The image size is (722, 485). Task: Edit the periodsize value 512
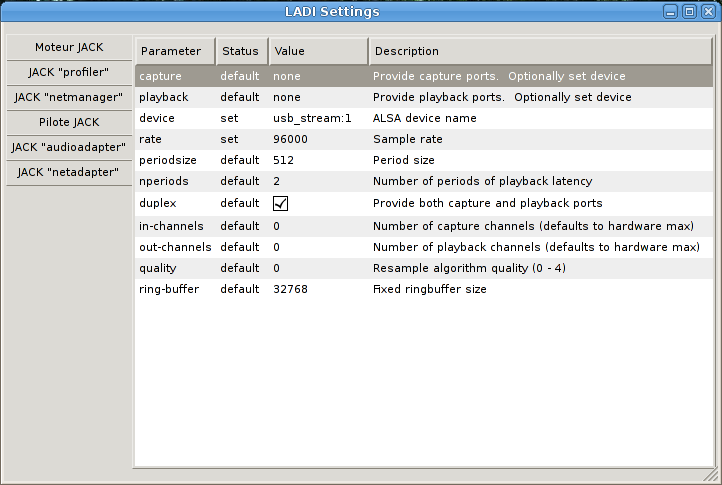283,160
